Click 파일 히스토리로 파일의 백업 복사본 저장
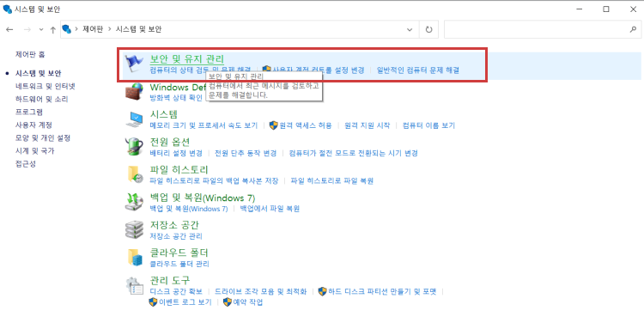The height and width of the screenshot is (329, 644). pos(214,180)
